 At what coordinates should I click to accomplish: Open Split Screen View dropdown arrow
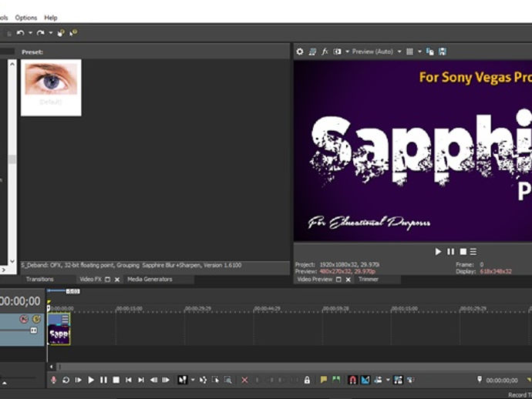coord(347,52)
